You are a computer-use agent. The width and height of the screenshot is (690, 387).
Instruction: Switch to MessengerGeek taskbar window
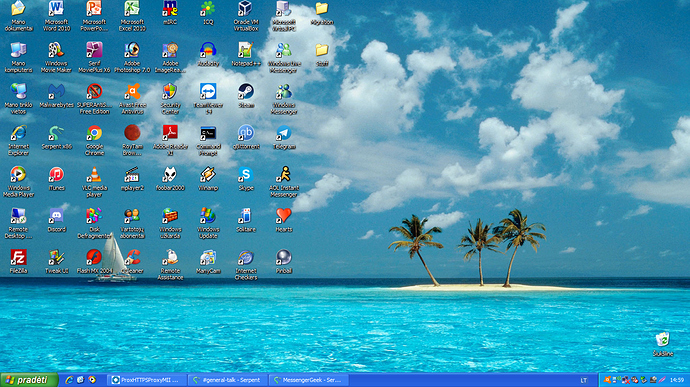click(309, 380)
